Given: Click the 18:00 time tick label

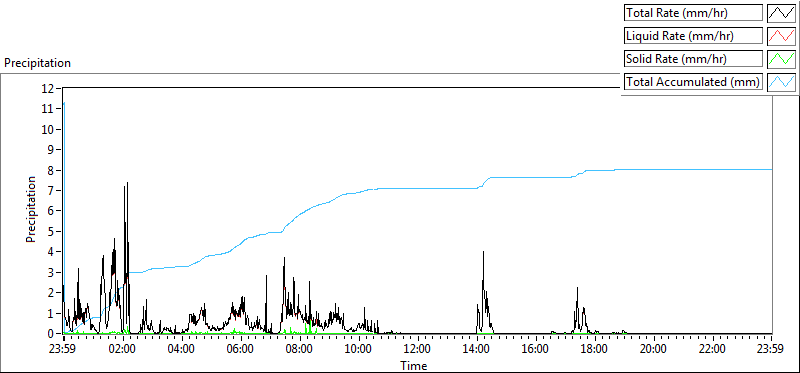Looking at the screenshot, I should point(595,350).
